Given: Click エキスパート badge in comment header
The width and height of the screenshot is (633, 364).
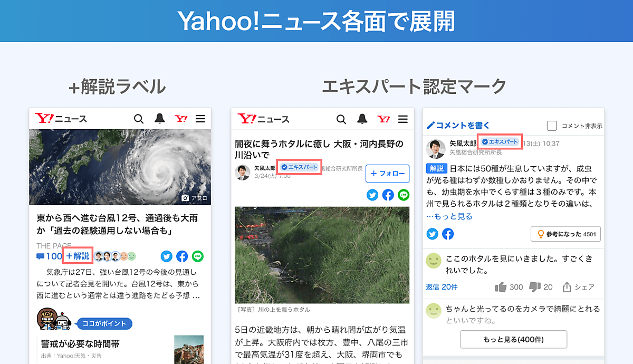Looking at the screenshot, I should point(500,141).
